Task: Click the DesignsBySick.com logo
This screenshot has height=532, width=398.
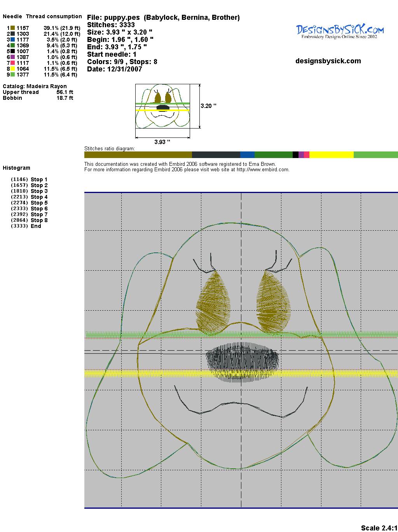Action: tap(340, 31)
